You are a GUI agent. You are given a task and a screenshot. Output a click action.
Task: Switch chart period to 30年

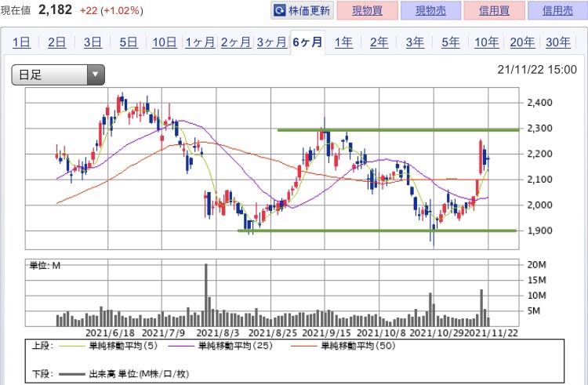(558, 42)
